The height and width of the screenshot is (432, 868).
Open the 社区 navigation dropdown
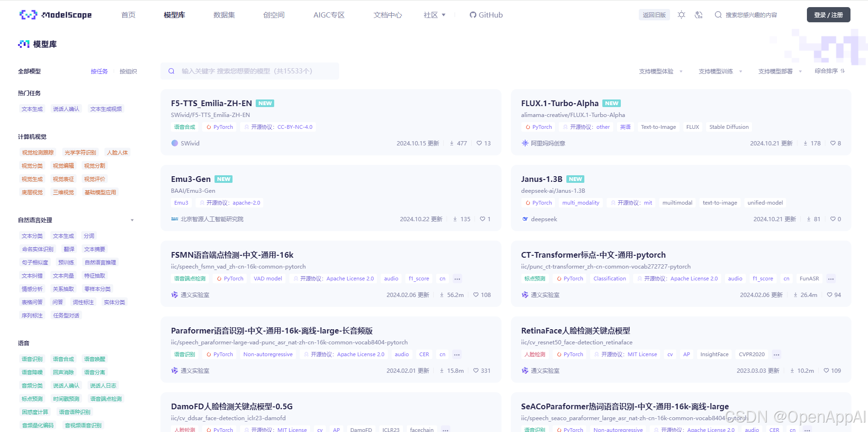[x=435, y=15]
